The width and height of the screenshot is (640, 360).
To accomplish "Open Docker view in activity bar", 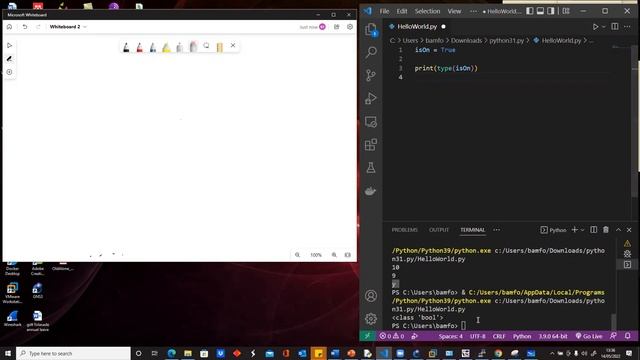I will 371,191.
